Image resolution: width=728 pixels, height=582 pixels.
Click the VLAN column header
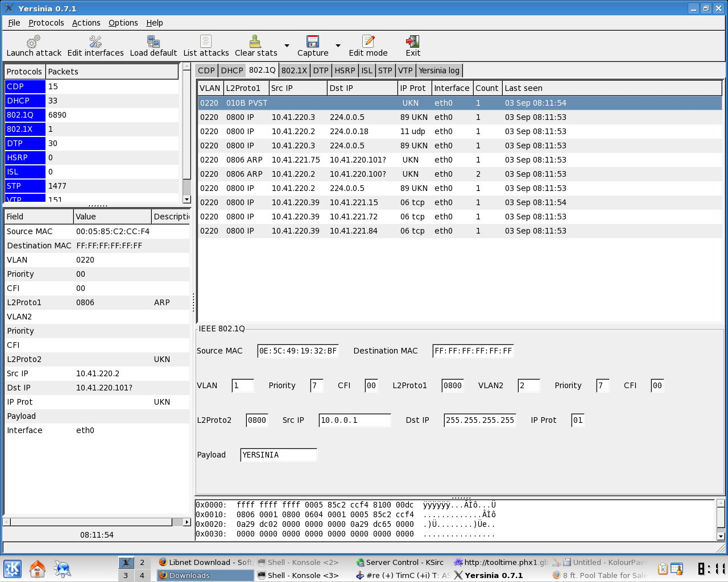pyautogui.click(x=210, y=88)
